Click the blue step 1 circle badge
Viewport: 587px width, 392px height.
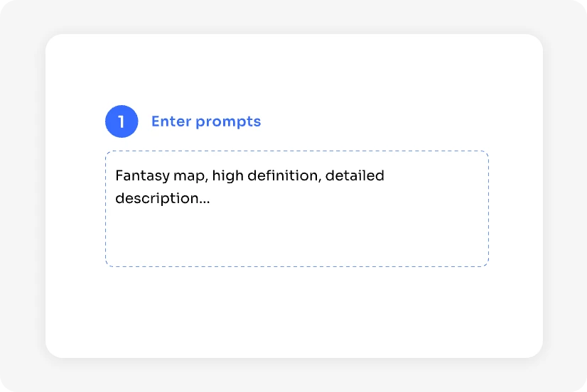(x=122, y=121)
